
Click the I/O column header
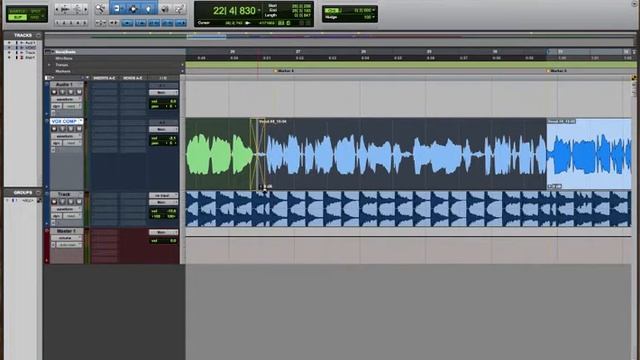163,78
